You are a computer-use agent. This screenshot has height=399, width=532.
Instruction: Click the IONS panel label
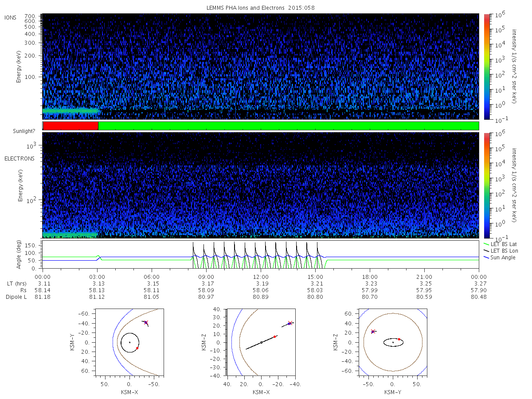[11, 17]
